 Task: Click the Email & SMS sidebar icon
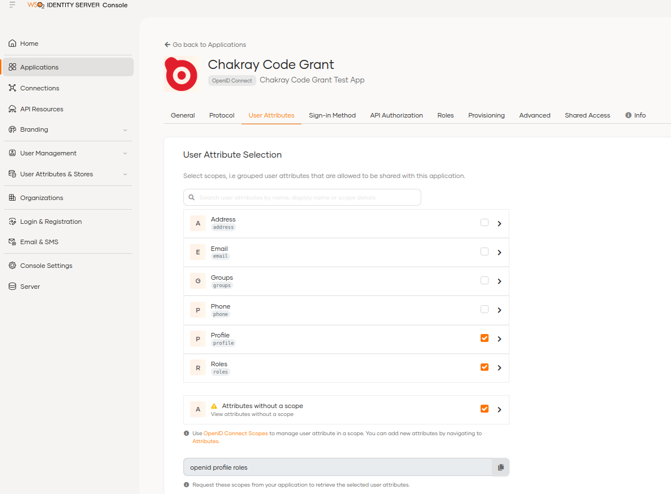[12, 242]
